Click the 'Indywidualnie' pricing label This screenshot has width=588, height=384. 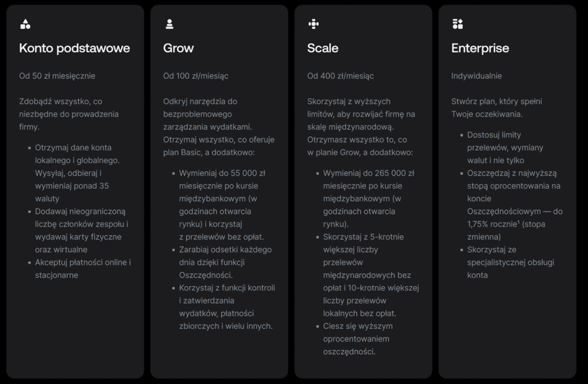click(476, 76)
